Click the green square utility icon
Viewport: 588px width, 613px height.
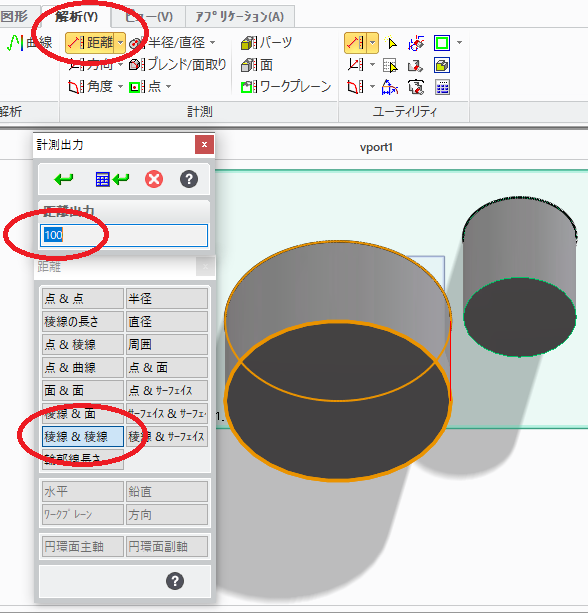(442, 43)
